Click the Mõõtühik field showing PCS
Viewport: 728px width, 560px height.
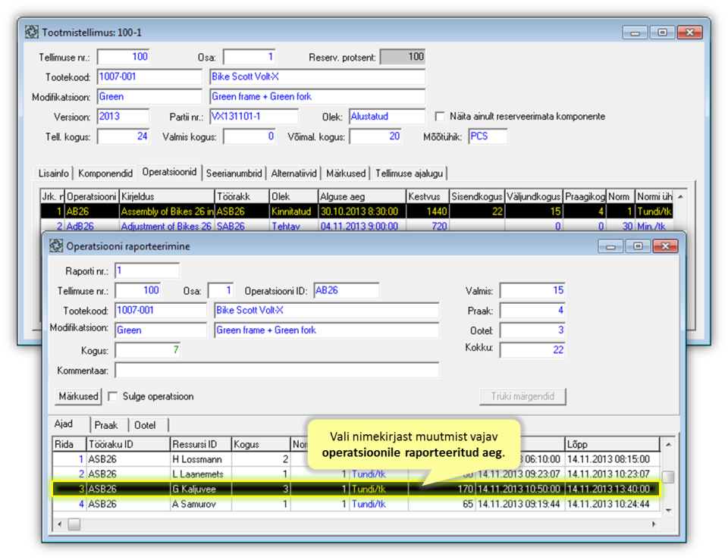point(488,136)
